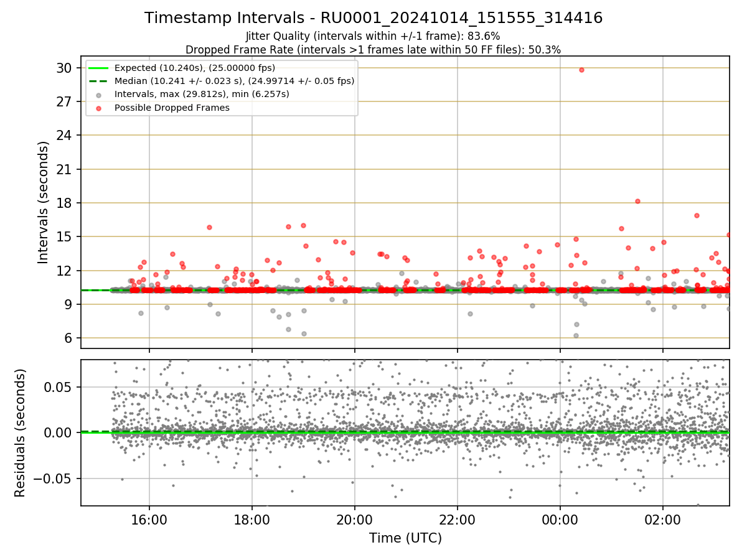Viewport: 747px width, 560px height.
Task: Click the "22:00" x-axis tick label
Action: (457, 519)
